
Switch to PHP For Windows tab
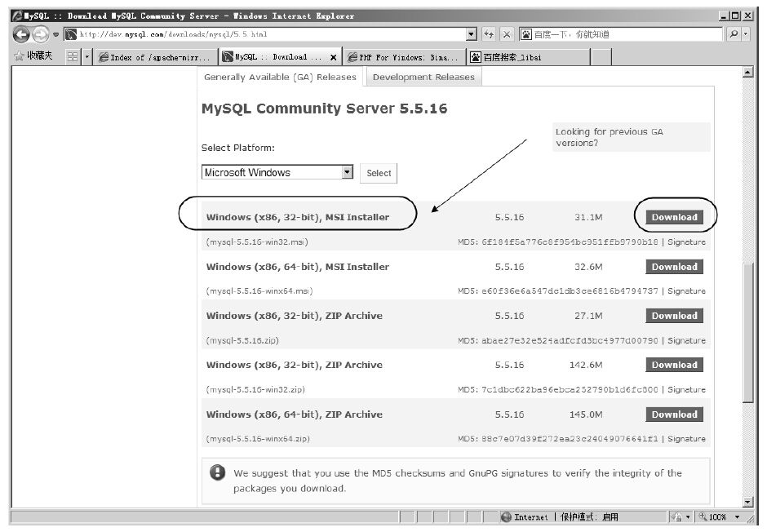pyautogui.click(x=405, y=57)
